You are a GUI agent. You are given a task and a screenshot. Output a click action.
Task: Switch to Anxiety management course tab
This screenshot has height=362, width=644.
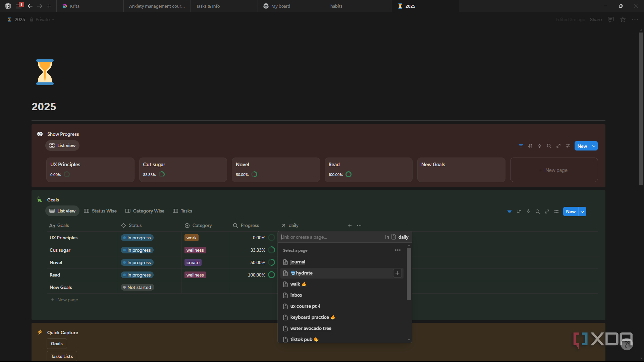tap(157, 6)
